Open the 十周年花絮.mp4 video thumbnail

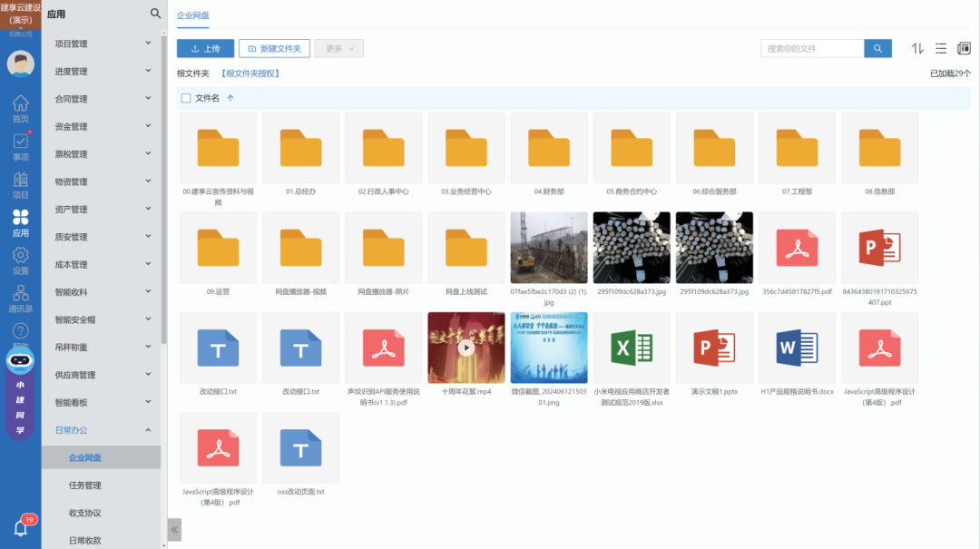click(465, 348)
